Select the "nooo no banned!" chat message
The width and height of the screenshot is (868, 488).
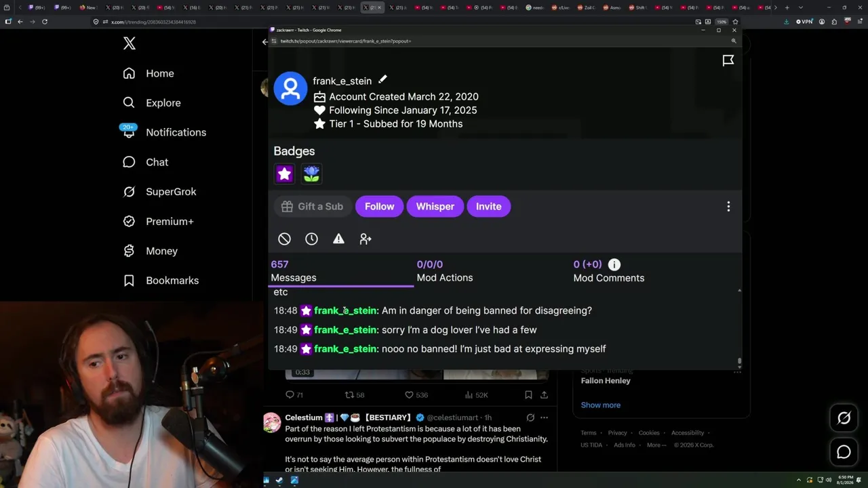point(494,348)
